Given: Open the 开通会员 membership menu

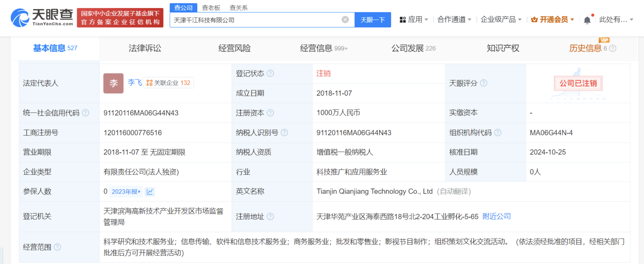Looking at the screenshot, I should click(552, 20).
